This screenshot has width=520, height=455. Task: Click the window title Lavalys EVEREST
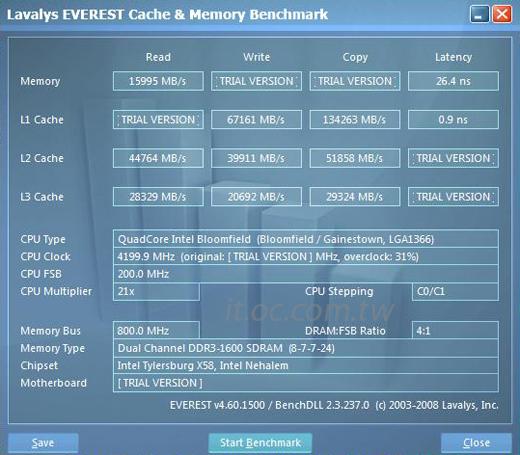(x=167, y=15)
